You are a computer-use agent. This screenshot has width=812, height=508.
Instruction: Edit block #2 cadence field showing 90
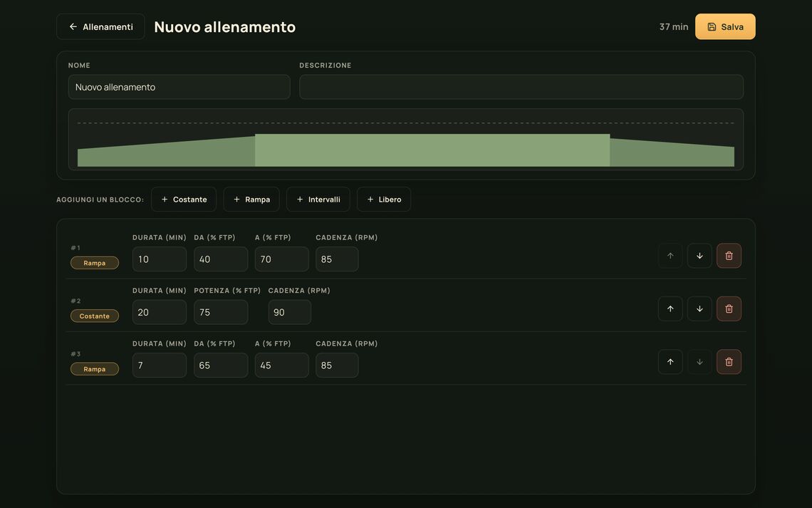[x=289, y=312]
